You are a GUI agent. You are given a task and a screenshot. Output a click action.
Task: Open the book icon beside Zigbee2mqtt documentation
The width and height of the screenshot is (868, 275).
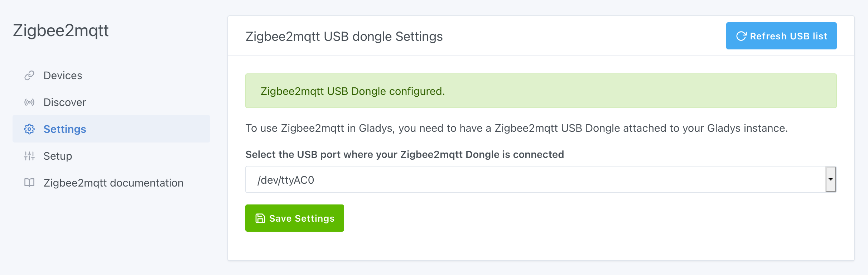[29, 183]
